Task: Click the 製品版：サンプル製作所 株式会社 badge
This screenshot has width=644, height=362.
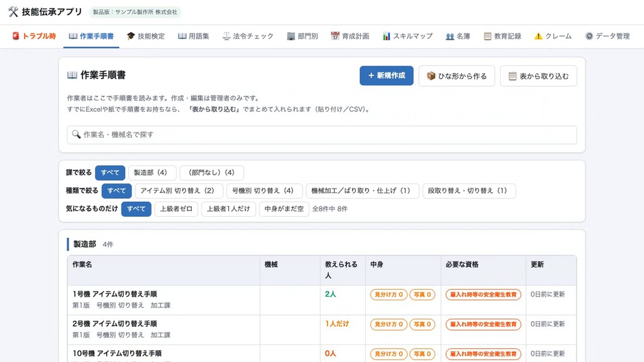Action: 135,12
